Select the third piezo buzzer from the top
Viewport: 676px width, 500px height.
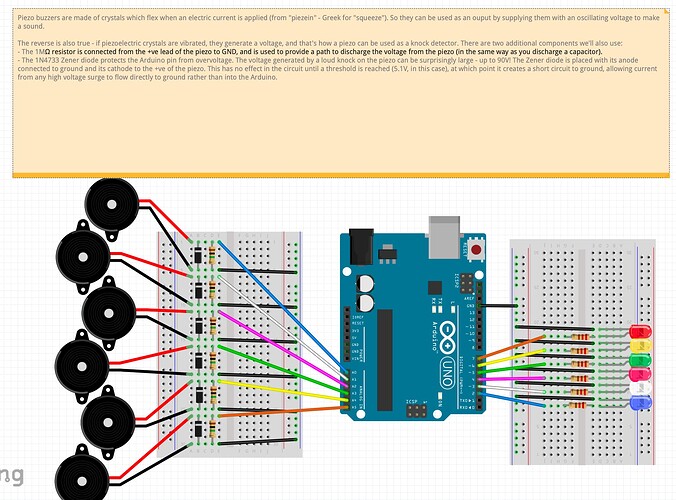(x=109, y=314)
